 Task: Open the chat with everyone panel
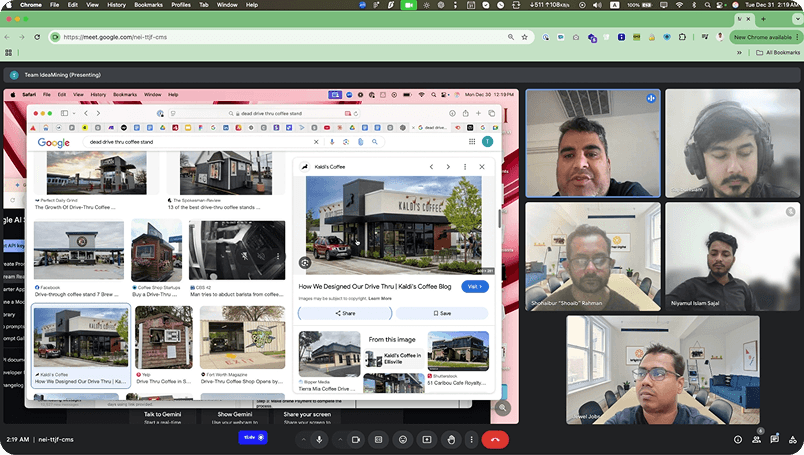pyautogui.click(x=777, y=439)
